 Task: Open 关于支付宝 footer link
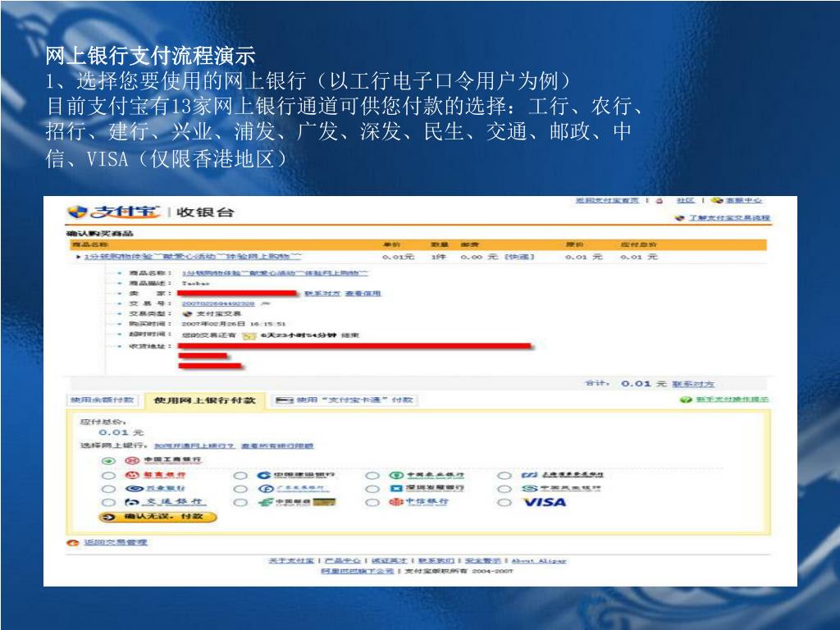tap(291, 561)
